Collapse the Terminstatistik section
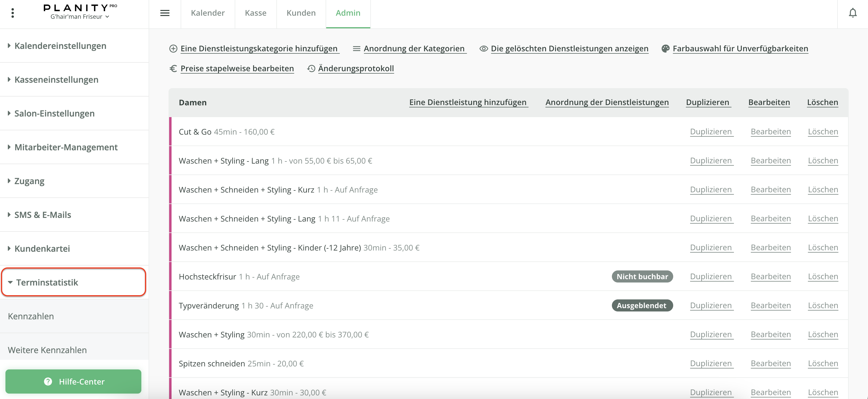 (x=47, y=282)
